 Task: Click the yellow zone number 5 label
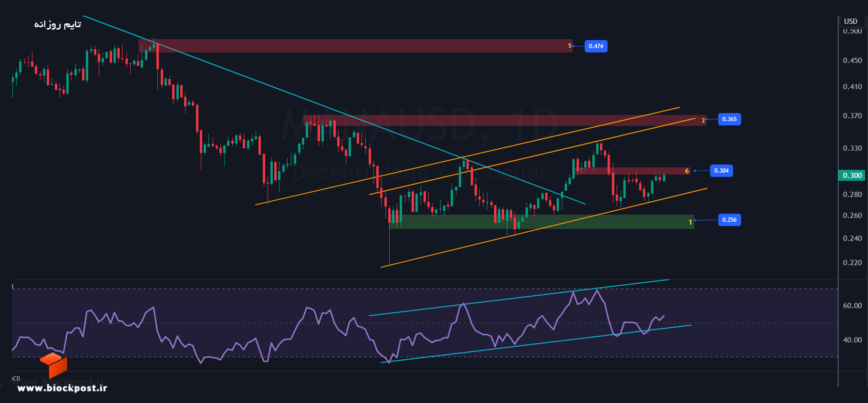pos(569,46)
